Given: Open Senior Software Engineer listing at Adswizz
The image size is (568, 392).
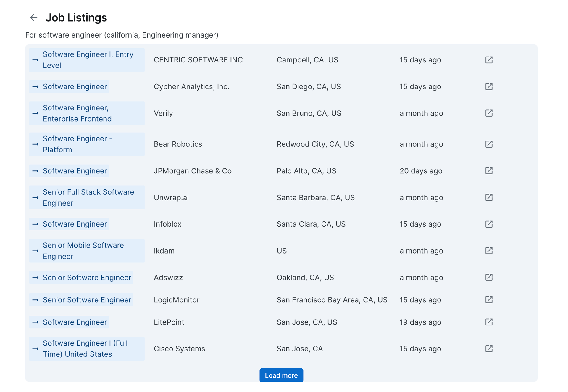Looking at the screenshot, I should [x=81, y=277].
